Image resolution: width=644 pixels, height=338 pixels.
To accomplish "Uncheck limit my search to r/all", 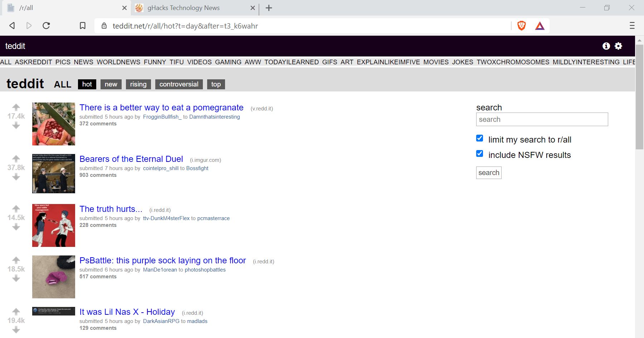I will [x=479, y=138].
